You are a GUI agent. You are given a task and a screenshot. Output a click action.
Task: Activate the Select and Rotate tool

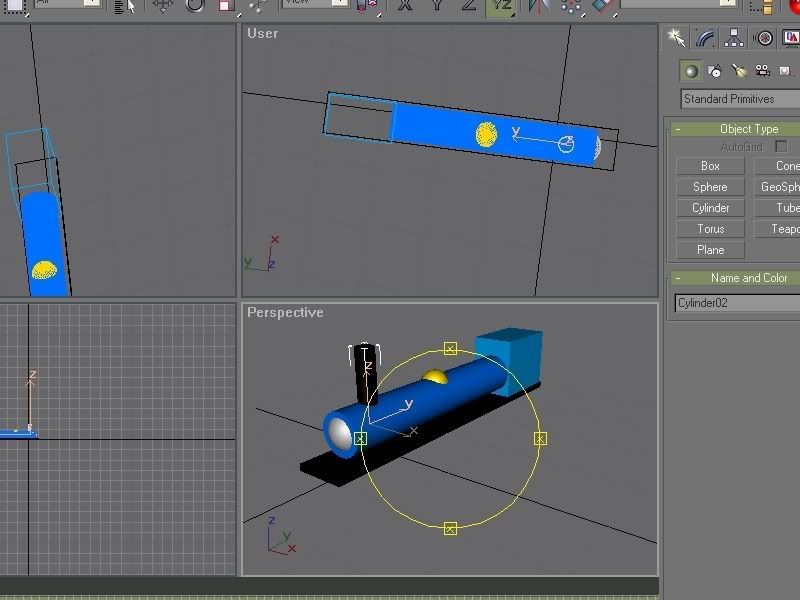coord(194,6)
